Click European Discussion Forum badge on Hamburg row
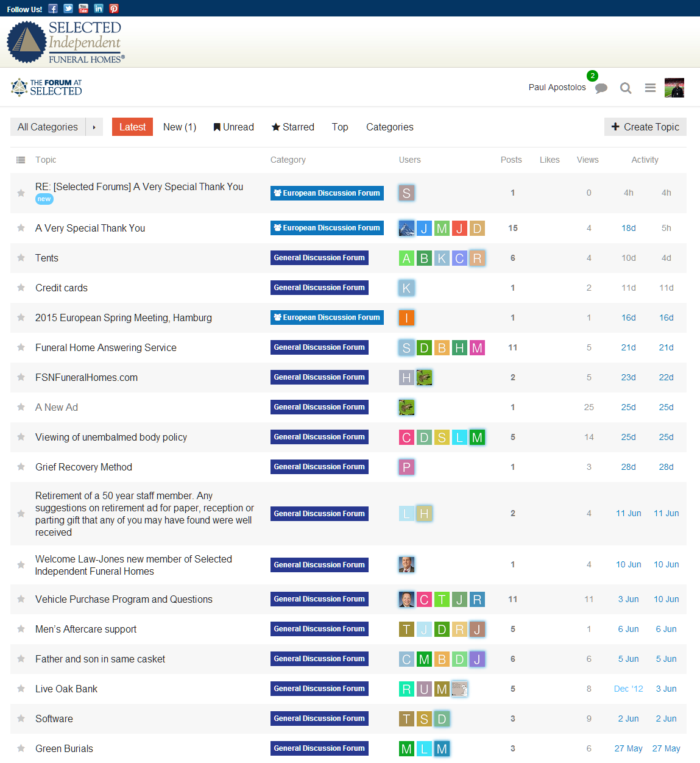Screen dimensions: 700x763 (327, 318)
